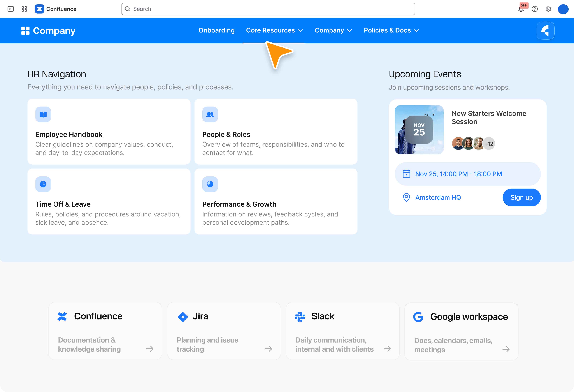This screenshot has height=392, width=574.
Task: Open the help question mark icon
Action: (535, 9)
